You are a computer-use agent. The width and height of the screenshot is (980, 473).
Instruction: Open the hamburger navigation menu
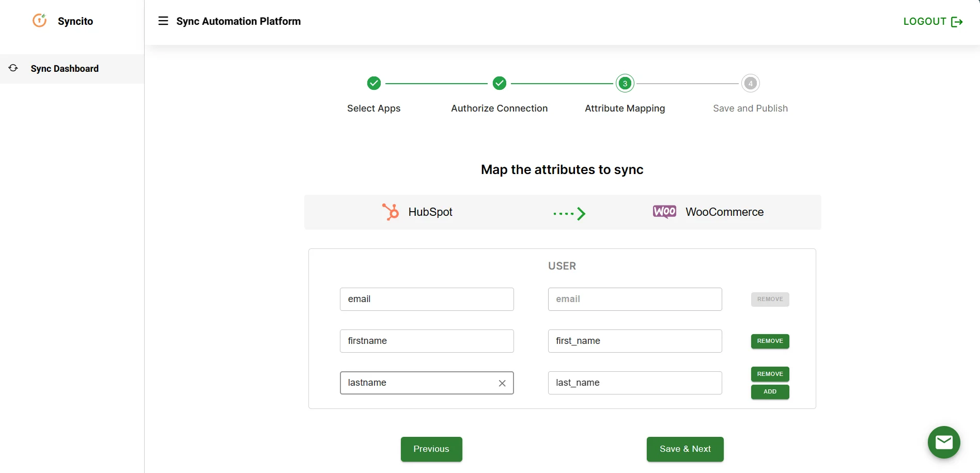(x=163, y=21)
